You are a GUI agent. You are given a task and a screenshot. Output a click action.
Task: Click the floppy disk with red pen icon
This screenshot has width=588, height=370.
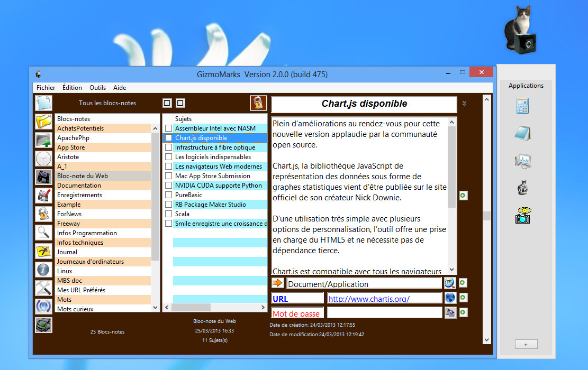pyautogui.click(x=43, y=196)
